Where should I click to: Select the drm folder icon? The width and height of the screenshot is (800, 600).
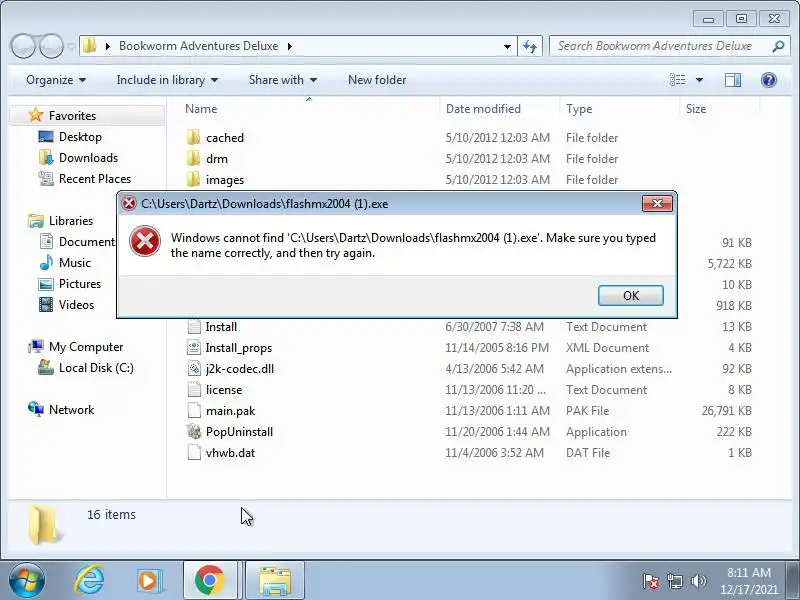(x=193, y=158)
